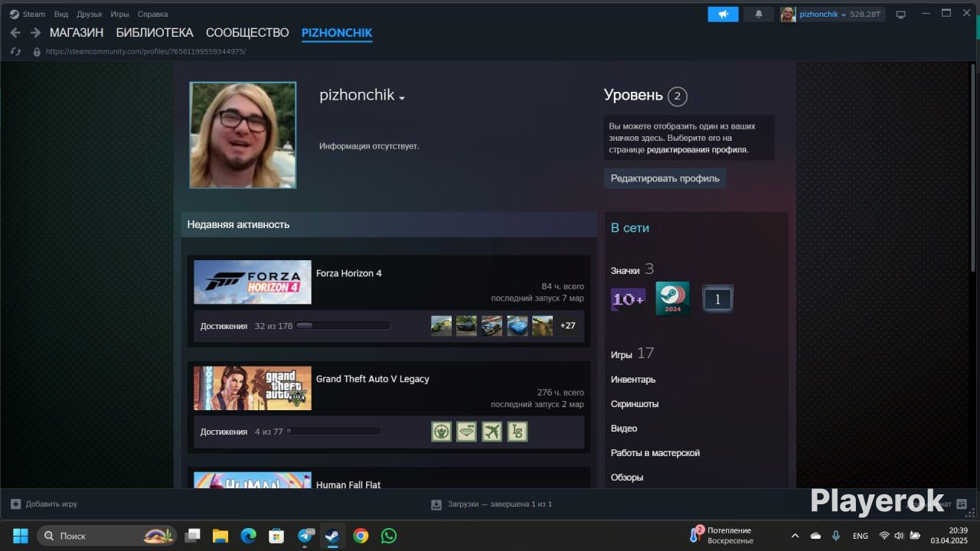Viewport: 980px width, 551px height.
Task: Open Human Fall Flat game link
Action: [x=348, y=484]
